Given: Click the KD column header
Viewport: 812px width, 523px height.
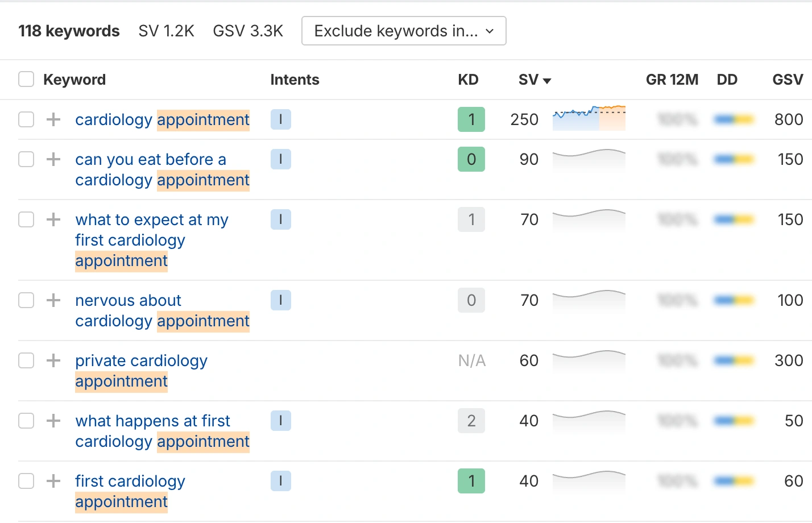Looking at the screenshot, I should 468,80.
